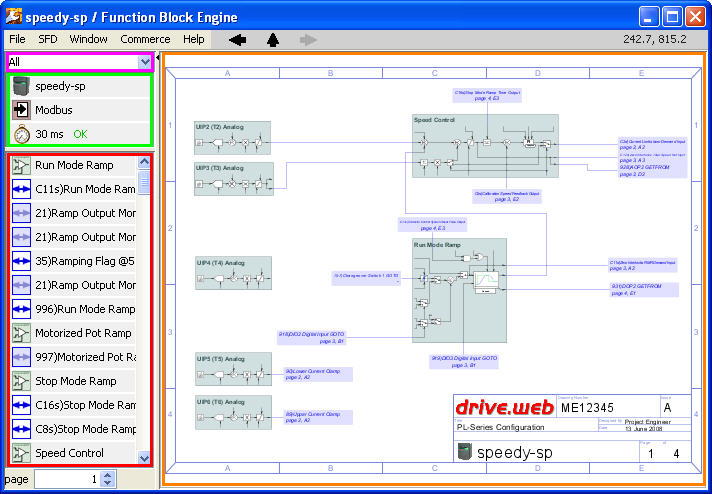712x494 pixels.
Task: Open the All filter dropdown
Action: [145, 62]
